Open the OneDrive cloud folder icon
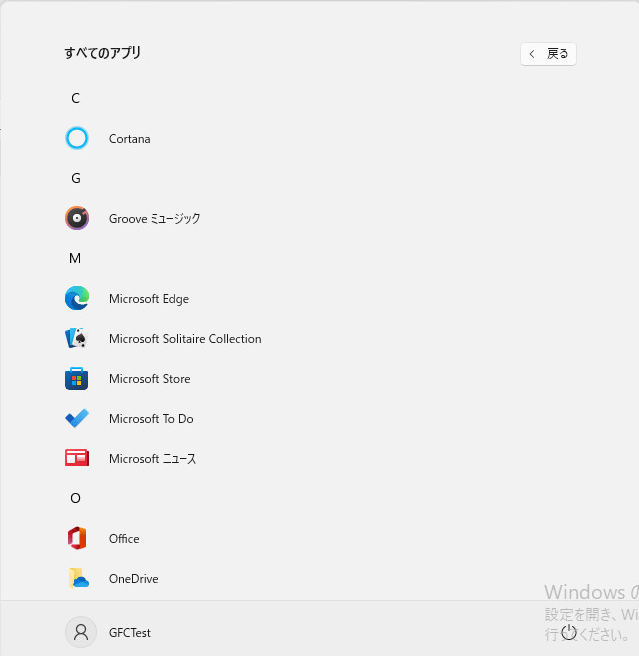 coord(78,578)
